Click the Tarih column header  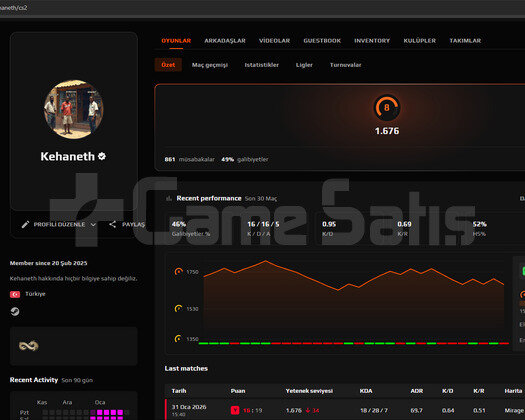(179, 391)
